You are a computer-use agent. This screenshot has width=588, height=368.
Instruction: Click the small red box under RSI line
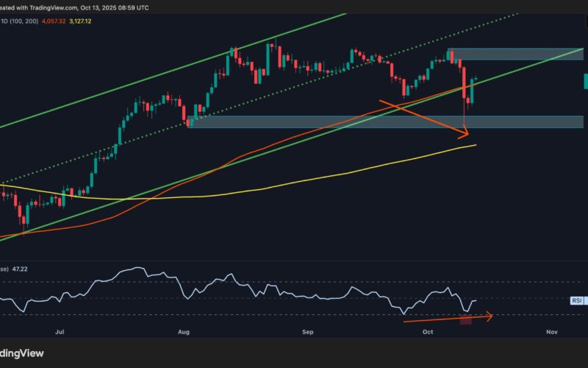pos(465,320)
